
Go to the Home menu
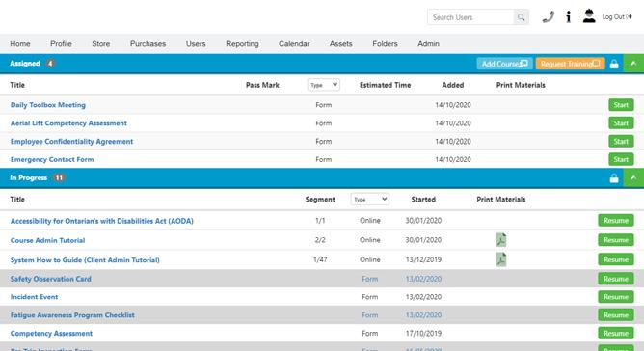tap(20, 44)
